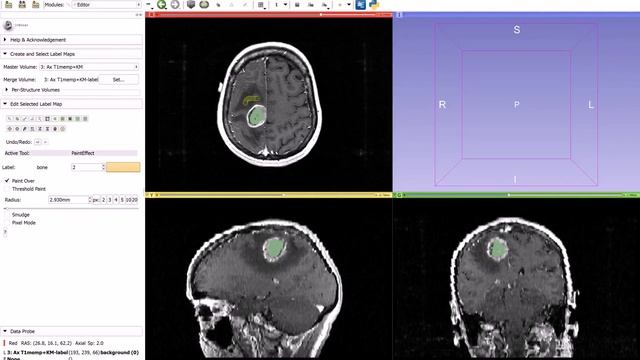Expand Per-Structure Volumes section
The height and width of the screenshot is (360, 640).
point(72,90)
